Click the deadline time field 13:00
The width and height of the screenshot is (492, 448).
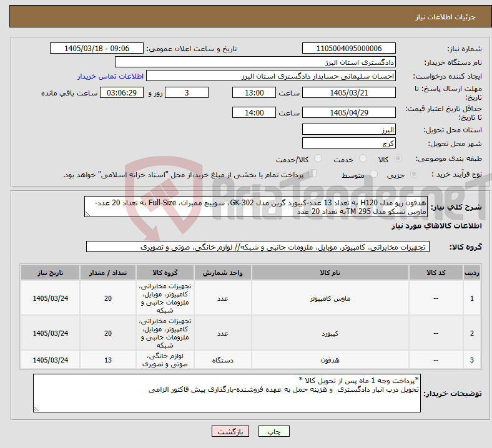click(254, 93)
